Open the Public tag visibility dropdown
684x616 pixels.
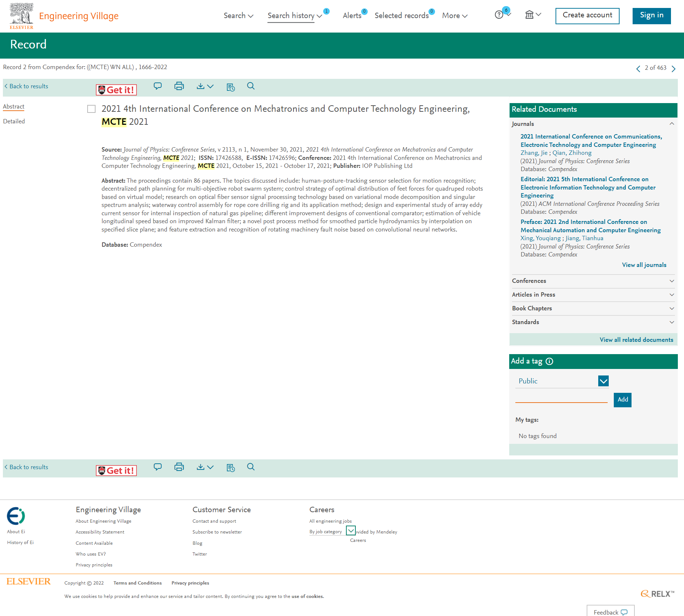tap(603, 381)
